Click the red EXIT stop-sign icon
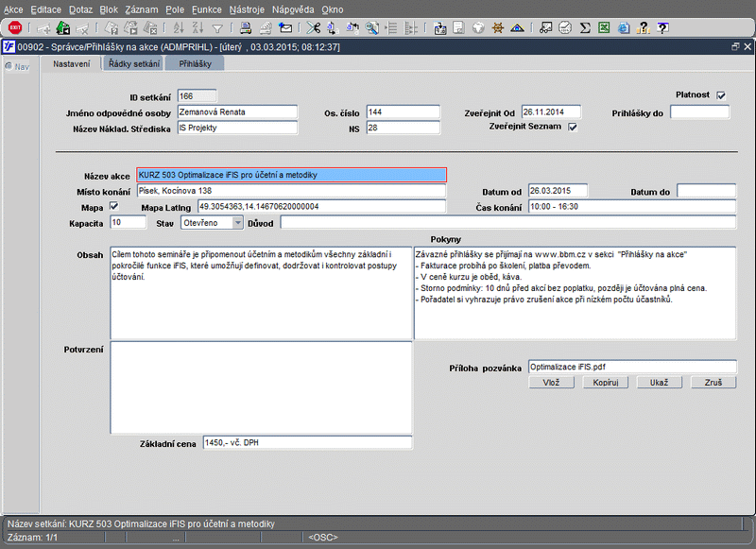The width and height of the screenshot is (756, 549). (x=15, y=28)
